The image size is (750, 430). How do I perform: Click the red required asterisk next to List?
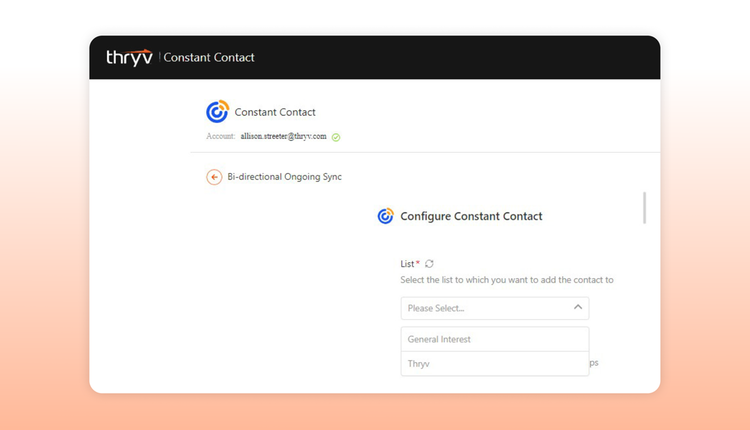[418, 262]
